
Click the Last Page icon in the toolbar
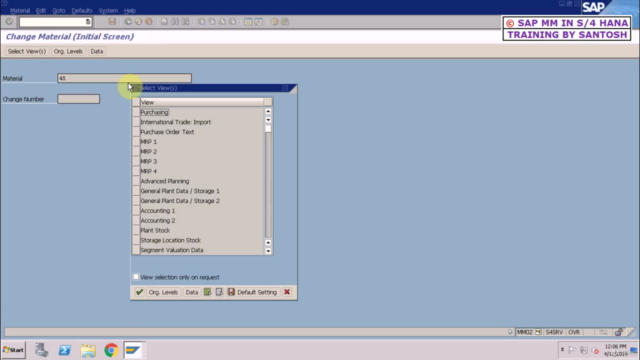[232, 22]
